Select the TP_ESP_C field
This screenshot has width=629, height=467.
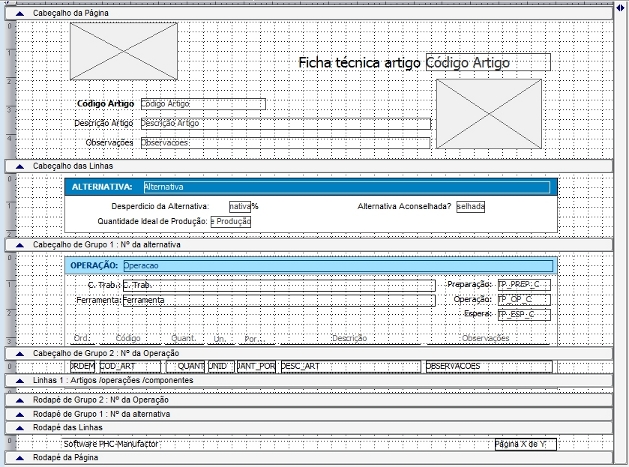point(524,315)
